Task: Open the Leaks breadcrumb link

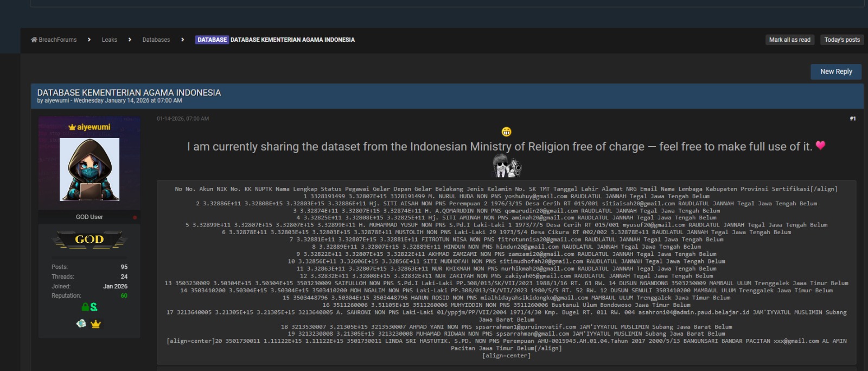Action: click(x=109, y=40)
